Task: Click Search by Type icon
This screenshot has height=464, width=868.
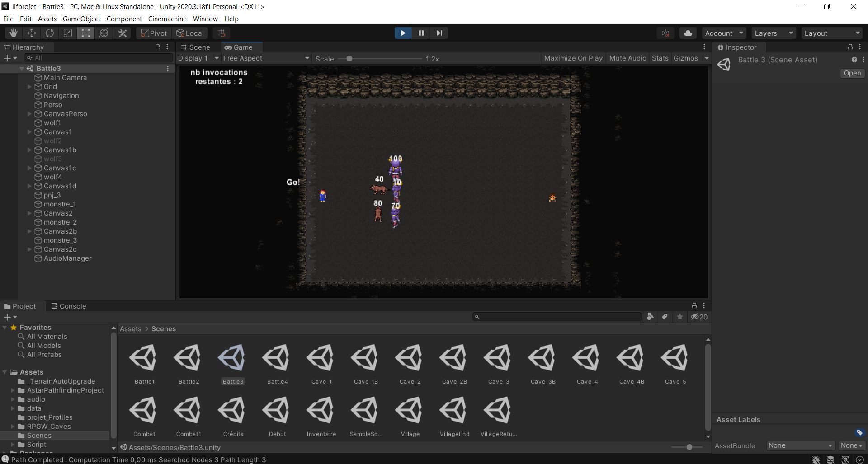Action: pyautogui.click(x=650, y=317)
